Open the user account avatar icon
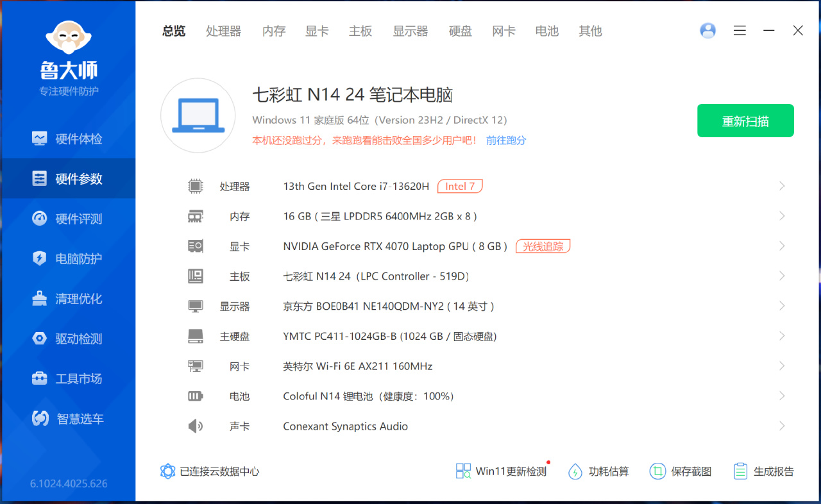The height and width of the screenshot is (504, 821). click(x=708, y=30)
